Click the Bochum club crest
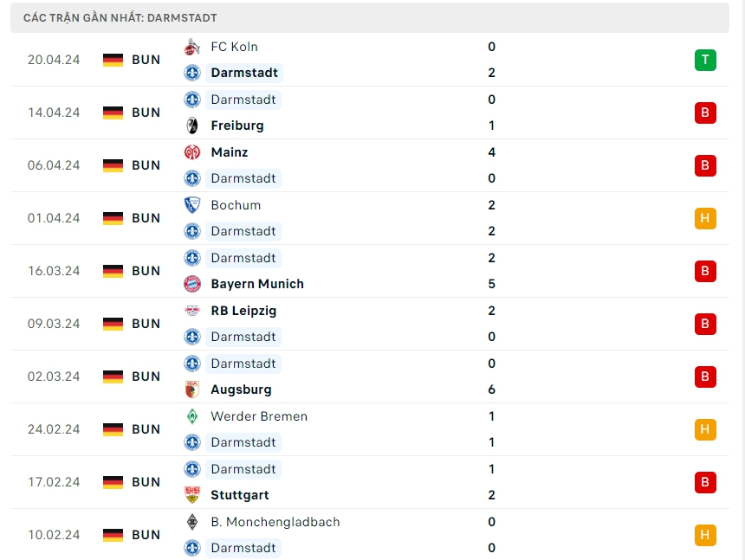This screenshot has height=560, width=745. [192, 205]
